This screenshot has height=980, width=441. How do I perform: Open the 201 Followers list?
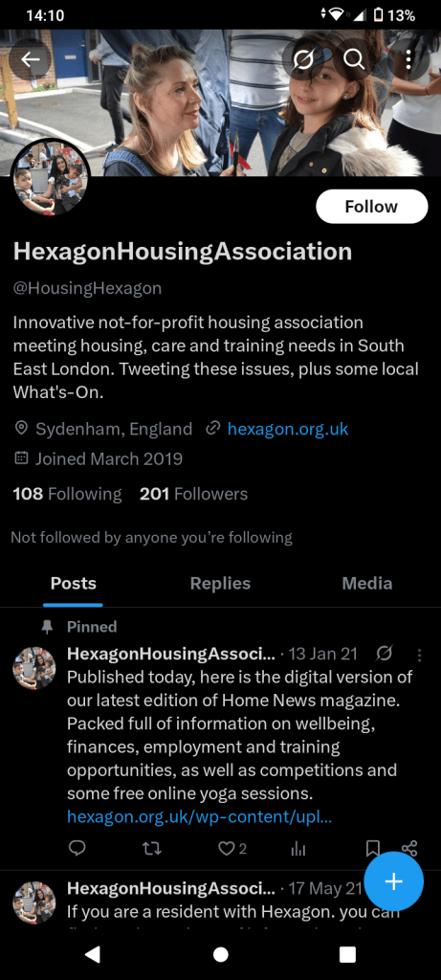coord(193,494)
